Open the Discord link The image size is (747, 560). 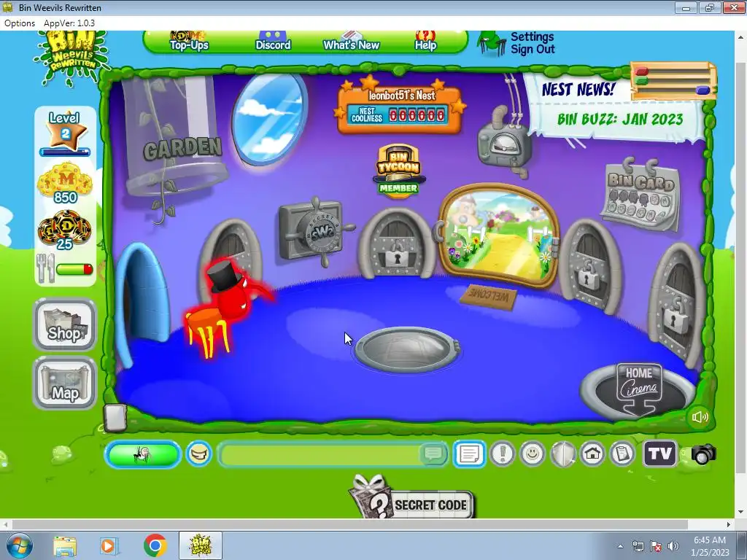click(273, 42)
